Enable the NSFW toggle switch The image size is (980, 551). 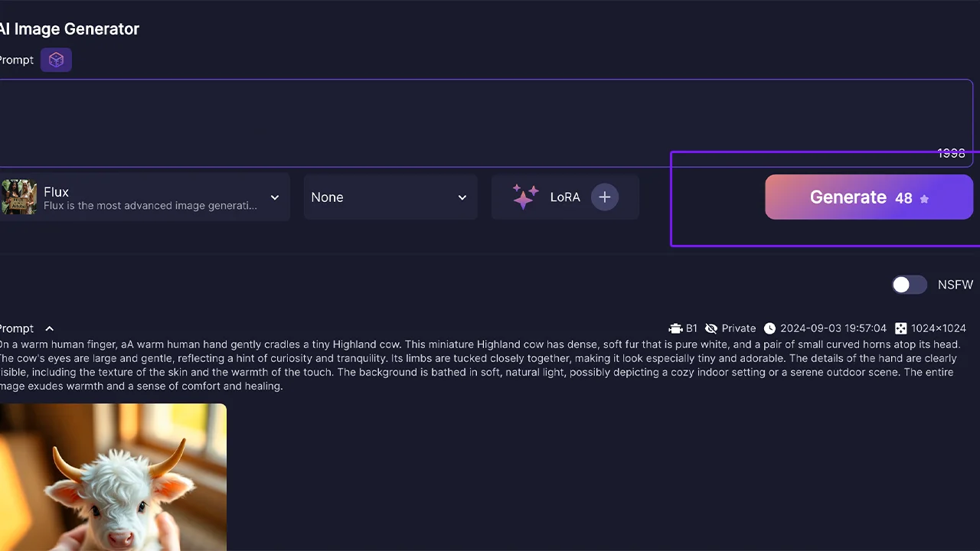(909, 285)
